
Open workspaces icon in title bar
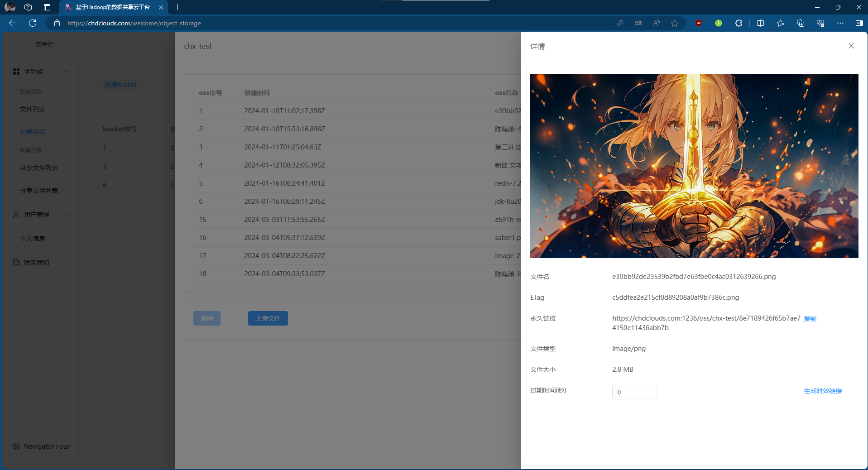click(x=28, y=7)
